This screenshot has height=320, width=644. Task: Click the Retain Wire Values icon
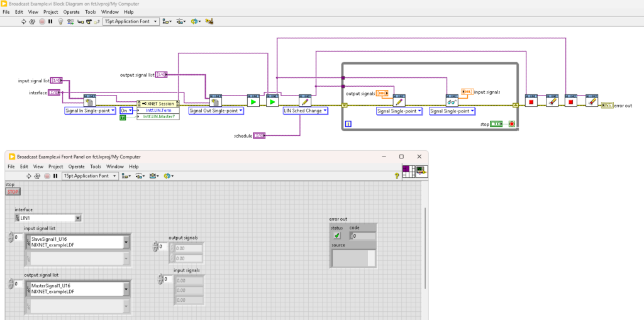70,21
